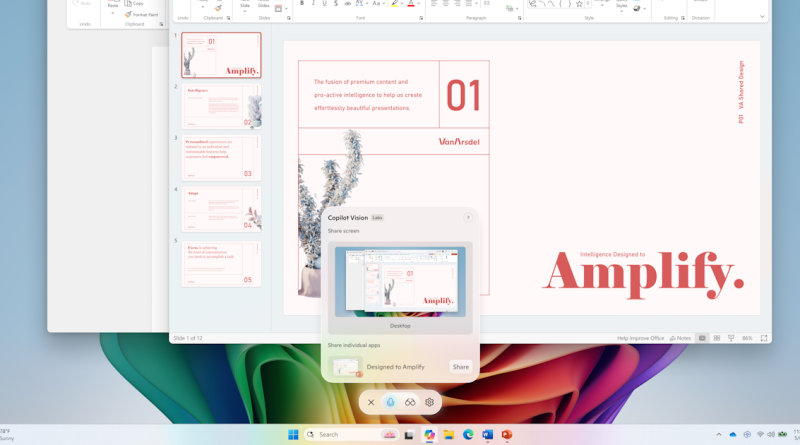Click the Copilot microphone icon in floating bar
The height and width of the screenshot is (445, 800).
[390, 402]
